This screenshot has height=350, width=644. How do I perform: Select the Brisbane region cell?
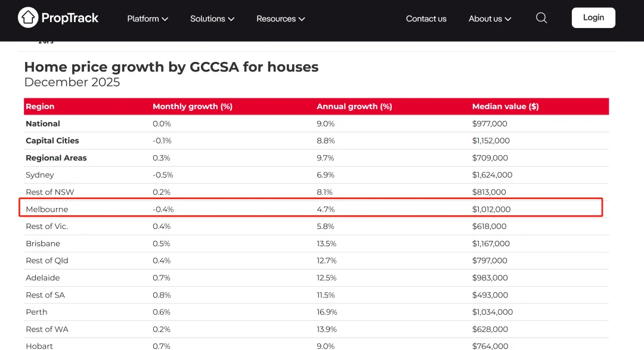click(x=43, y=243)
